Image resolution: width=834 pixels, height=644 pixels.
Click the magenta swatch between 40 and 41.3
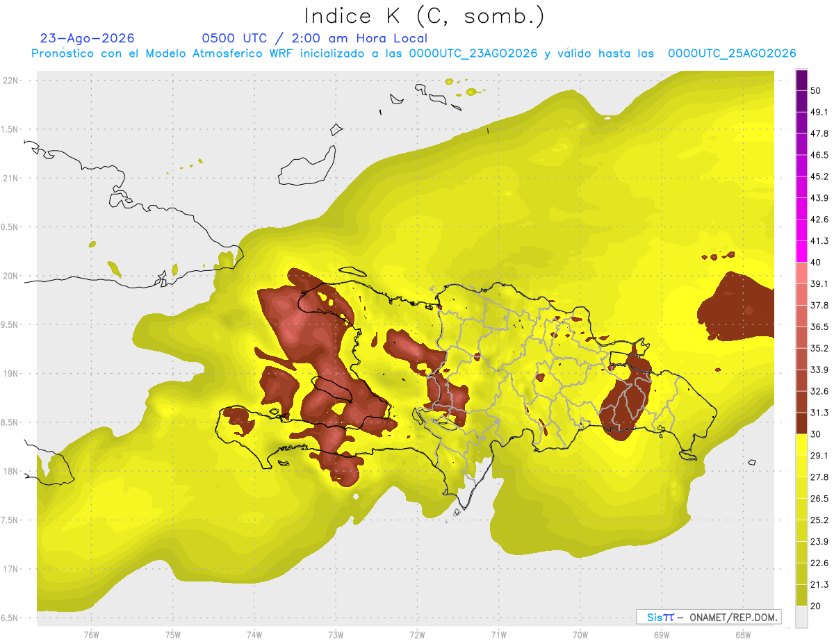(x=801, y=251)
